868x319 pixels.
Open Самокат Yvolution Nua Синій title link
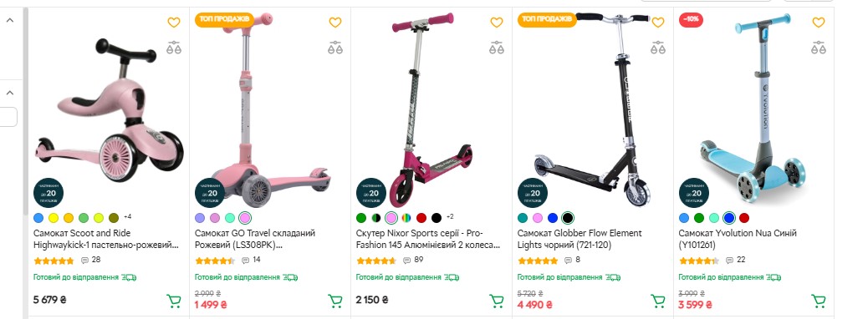coord(738,239)
